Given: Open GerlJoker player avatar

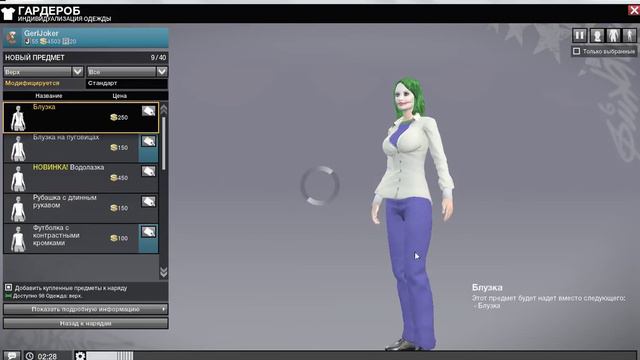Looking at the screenshot, I should tap(12, 38).
